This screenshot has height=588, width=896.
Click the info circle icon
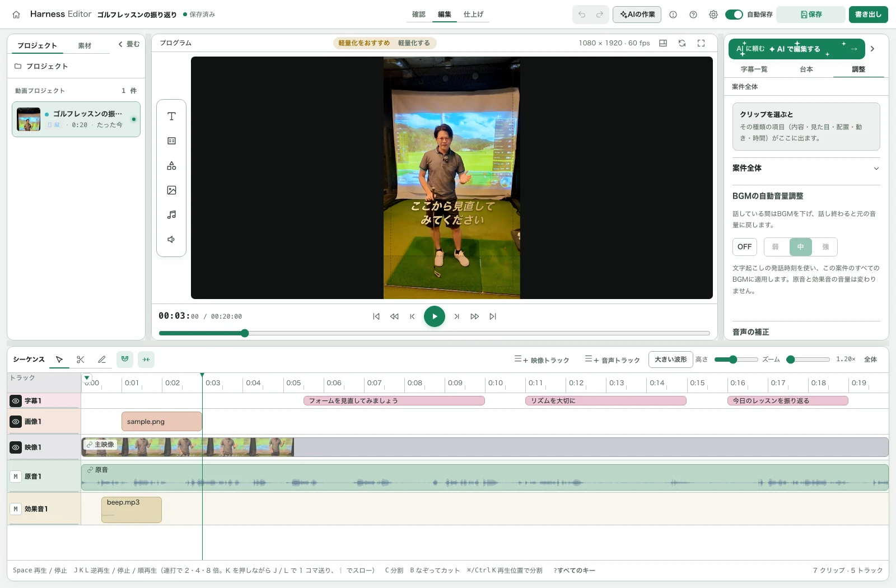(673, 15)
